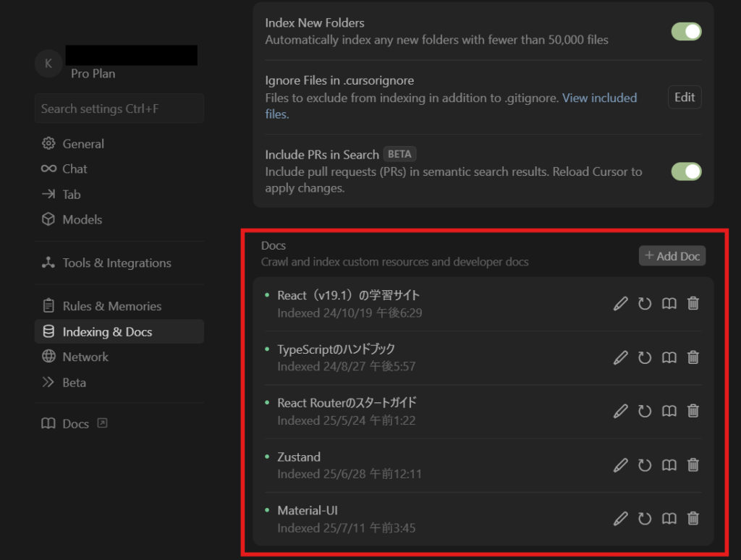Select the TypeScript handbook doc title
Image resolution: width=741 pixels, height=560 pixels.
coord(336,349)
